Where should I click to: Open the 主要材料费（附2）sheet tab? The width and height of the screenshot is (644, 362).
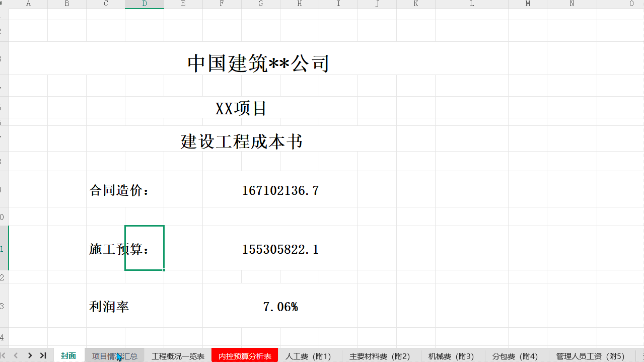[x=380, y=356]
